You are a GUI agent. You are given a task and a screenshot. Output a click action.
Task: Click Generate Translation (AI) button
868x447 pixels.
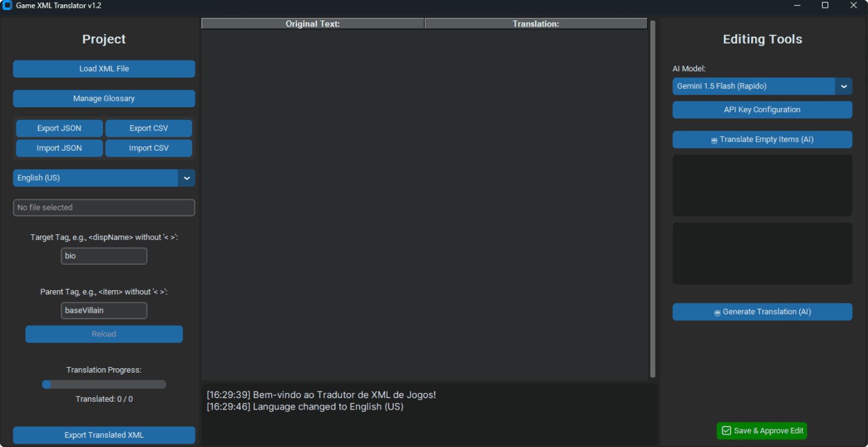pos(762,312)
